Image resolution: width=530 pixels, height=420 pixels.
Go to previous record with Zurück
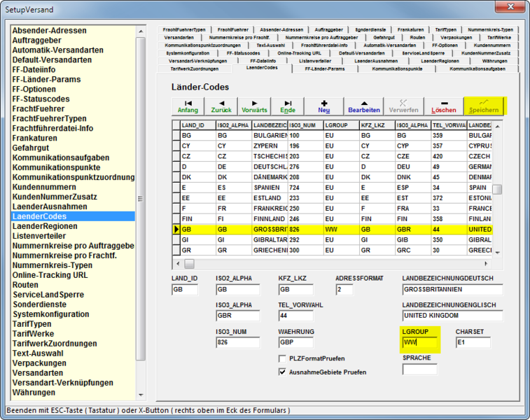pos(221,106)
